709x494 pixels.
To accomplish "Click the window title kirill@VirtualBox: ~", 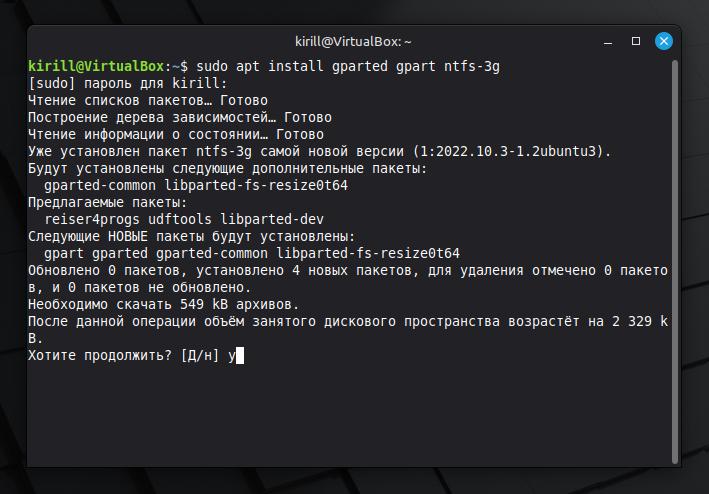I will 354,41.
